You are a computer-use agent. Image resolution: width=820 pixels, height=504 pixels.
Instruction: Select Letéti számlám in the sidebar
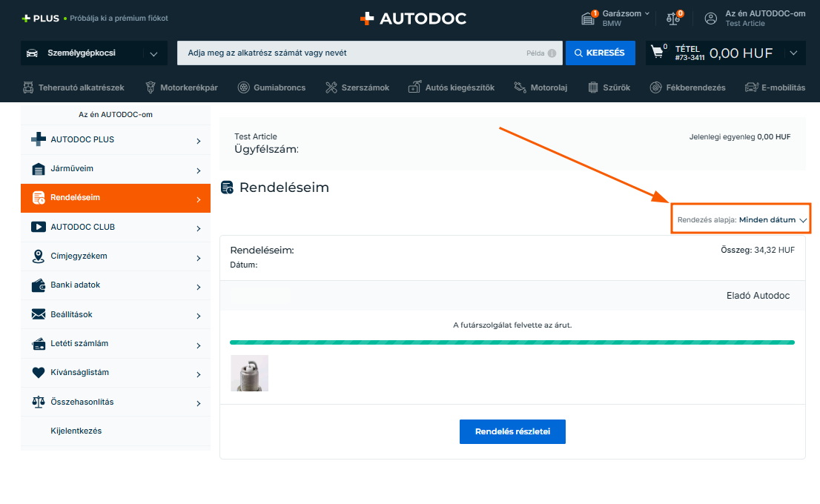click(x=116, y=343)
